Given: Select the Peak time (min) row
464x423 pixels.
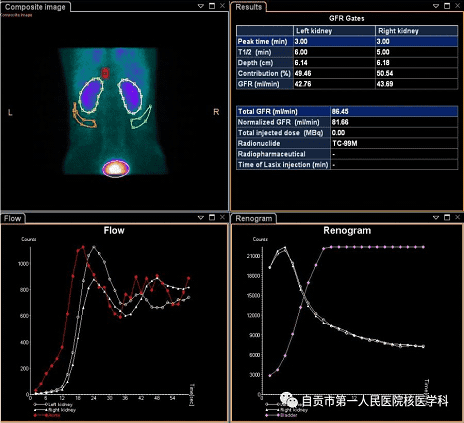Looking at the screenshot, I should (x=347, y=42).
